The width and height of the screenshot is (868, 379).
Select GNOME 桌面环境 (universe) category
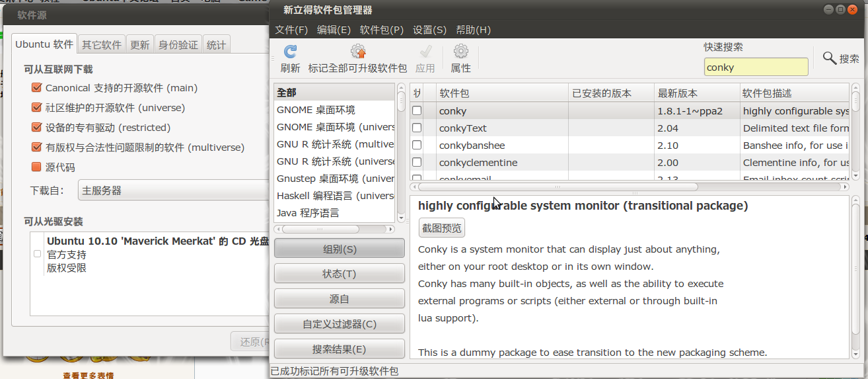click(335, 127)
